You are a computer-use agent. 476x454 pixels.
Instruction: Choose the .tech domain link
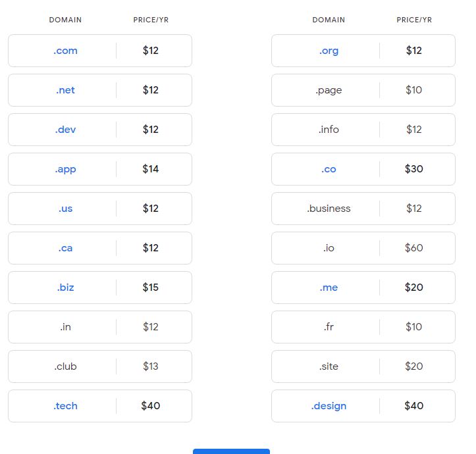65,406
